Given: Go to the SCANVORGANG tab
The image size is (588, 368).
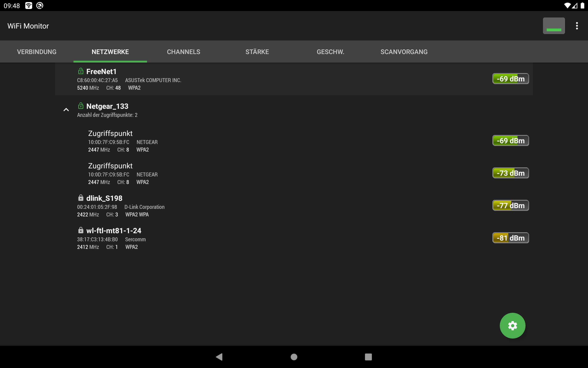Looking at the screenshot, I should [404, 52].
